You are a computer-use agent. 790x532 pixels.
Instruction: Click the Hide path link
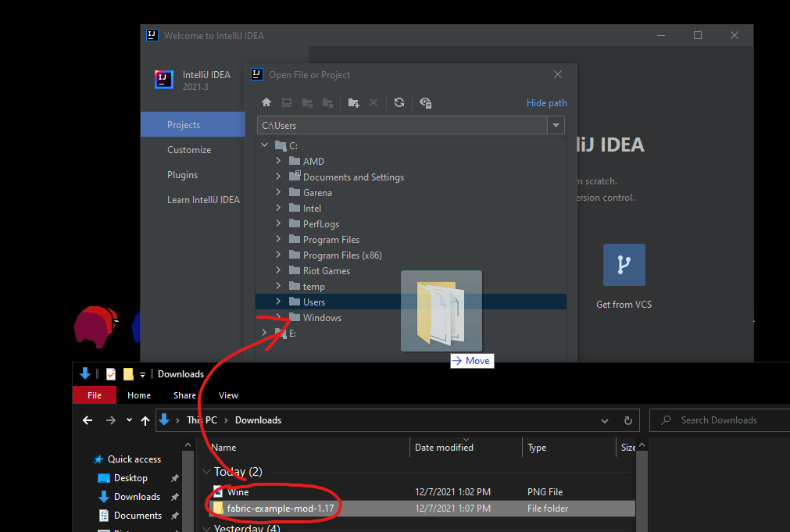coord(547,103)
